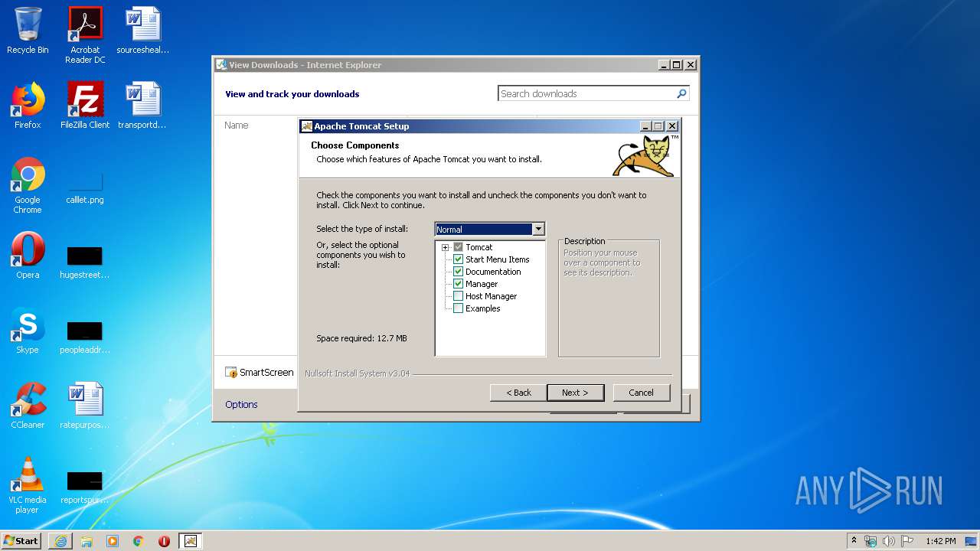Open Windows Explorer folder in taskbar
Screen dimensions: 980x551
[87, 541]
